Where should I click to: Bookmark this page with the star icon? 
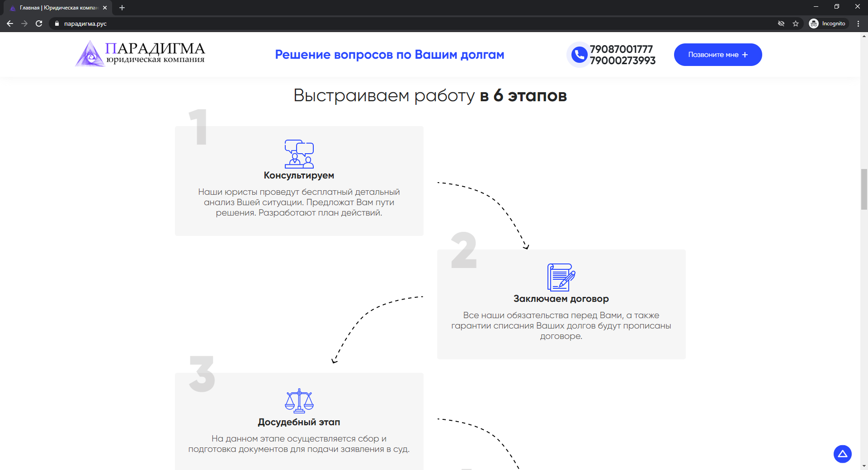pos(796,23)
